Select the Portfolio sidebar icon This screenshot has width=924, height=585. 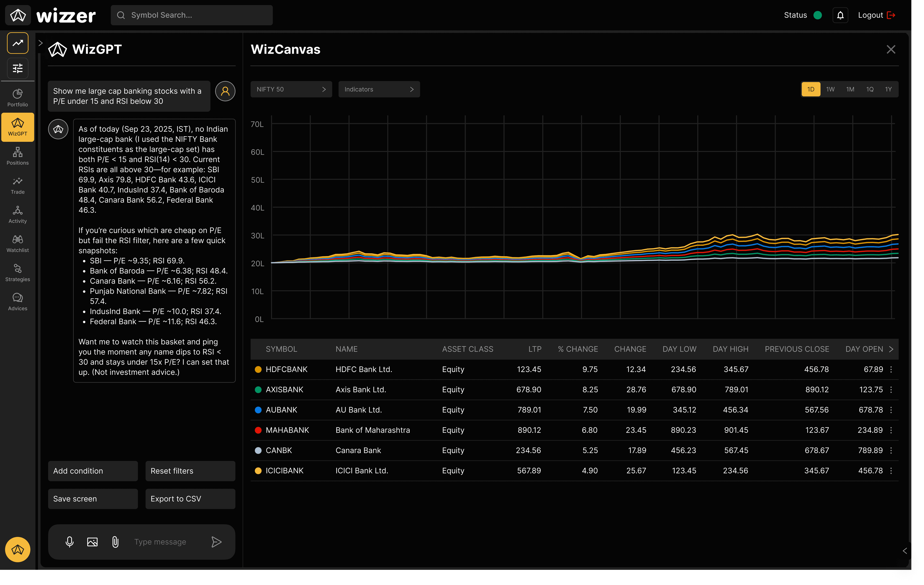point(17,97)
